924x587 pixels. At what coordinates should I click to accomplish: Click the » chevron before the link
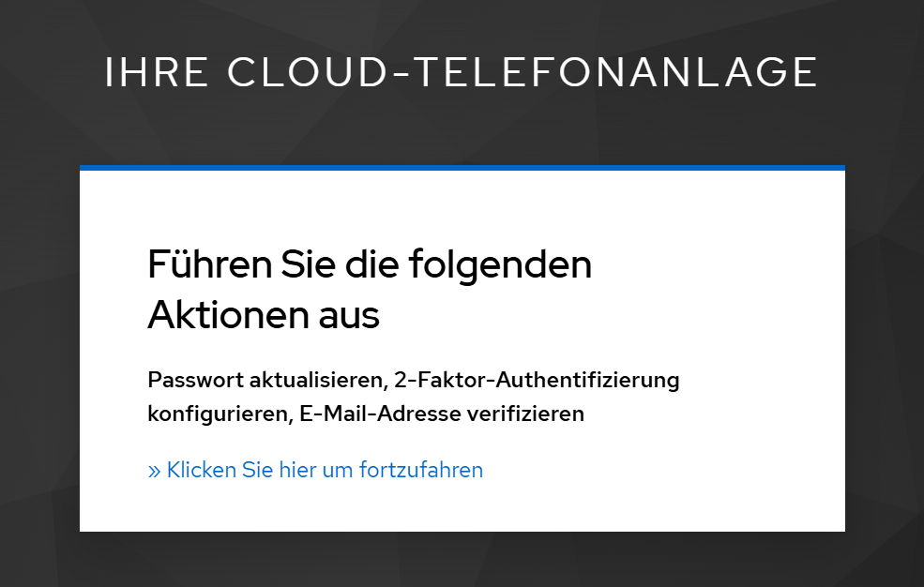point(154,471)
